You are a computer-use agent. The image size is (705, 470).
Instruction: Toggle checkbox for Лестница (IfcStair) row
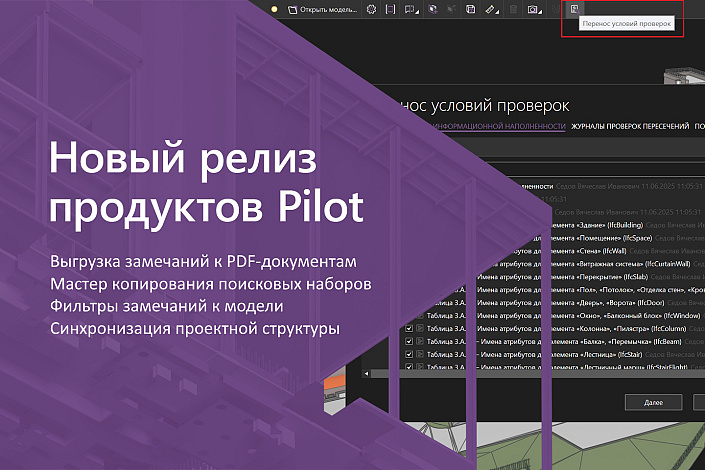click(x=408, y=353)
